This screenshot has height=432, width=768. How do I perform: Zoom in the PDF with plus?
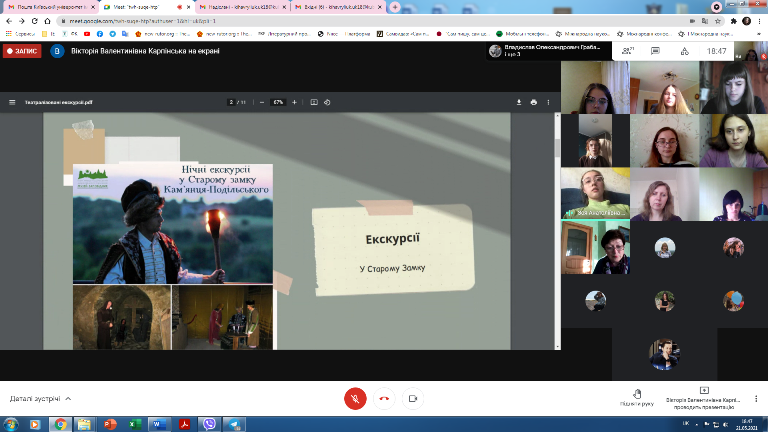(294, 102)
